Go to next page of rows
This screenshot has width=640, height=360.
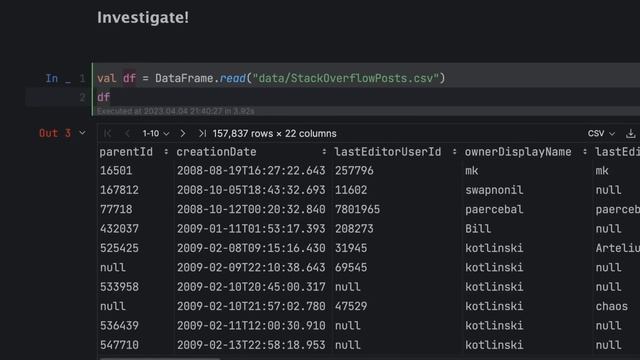pyautogui.click(x=182, y=133)
